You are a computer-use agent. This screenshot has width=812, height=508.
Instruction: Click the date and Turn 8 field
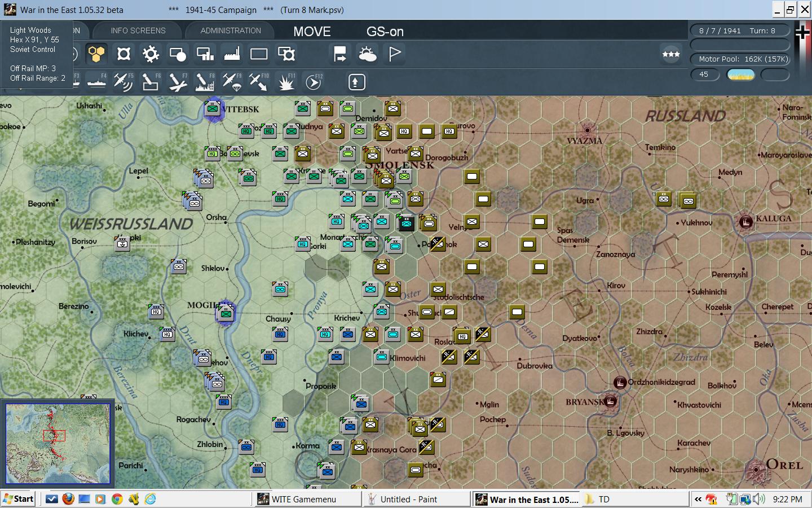click(x=740, y=30)
